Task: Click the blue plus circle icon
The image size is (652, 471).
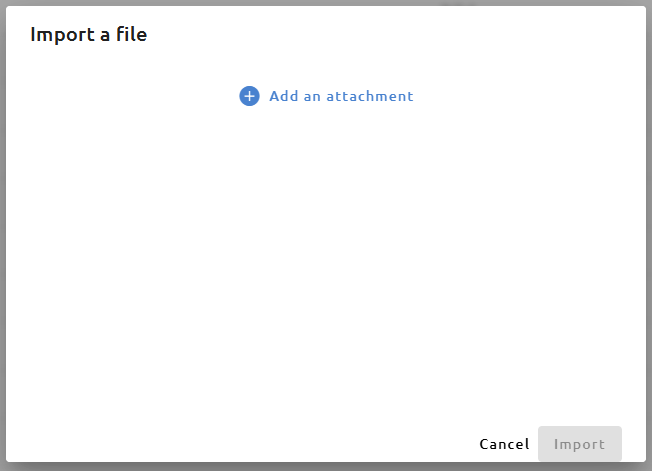Action: (x=249, y=96)
